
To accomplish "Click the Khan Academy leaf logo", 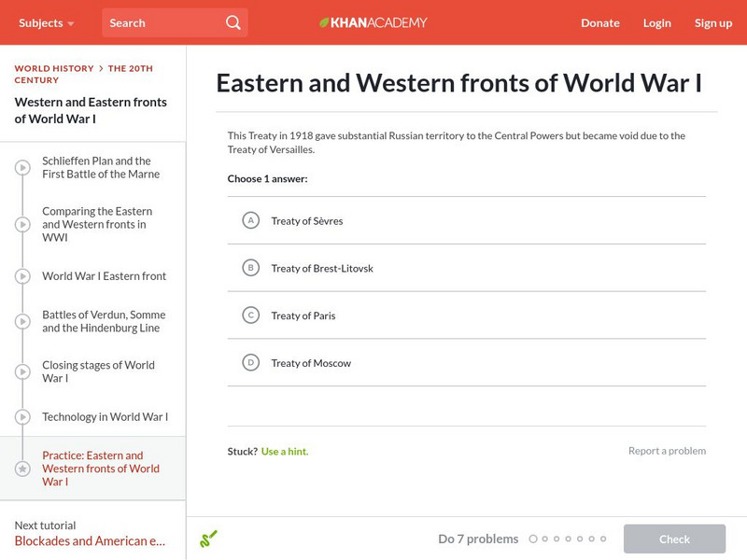I will click(324, 21).
